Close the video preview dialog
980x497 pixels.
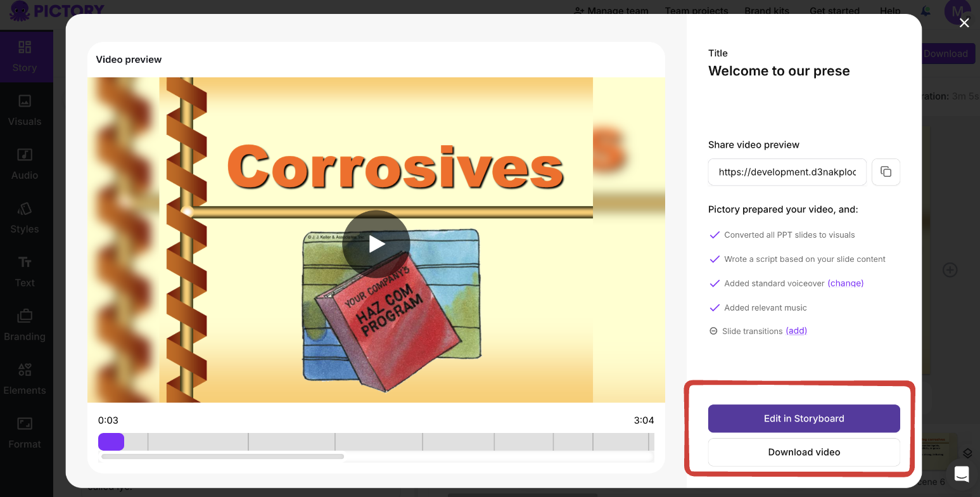pos(964,23)
